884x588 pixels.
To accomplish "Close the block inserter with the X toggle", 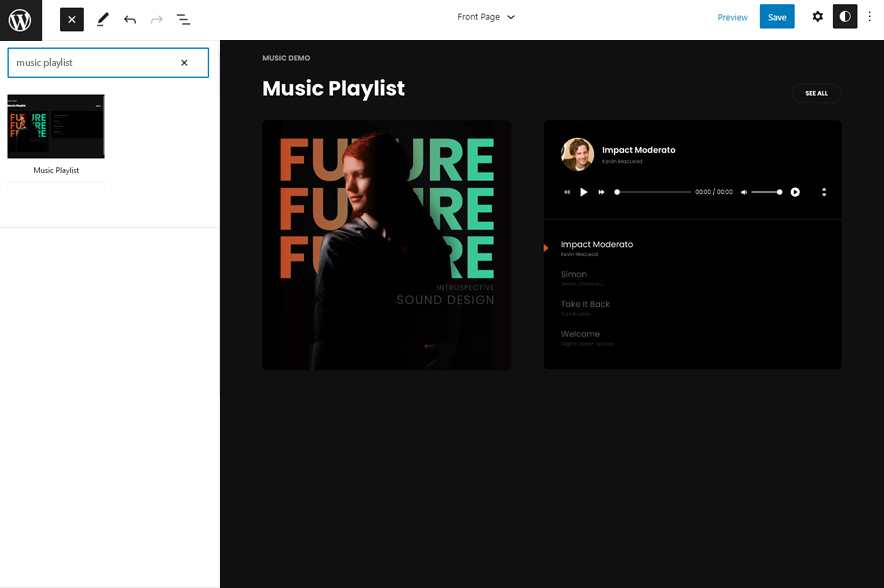I will tap(71, 19).
